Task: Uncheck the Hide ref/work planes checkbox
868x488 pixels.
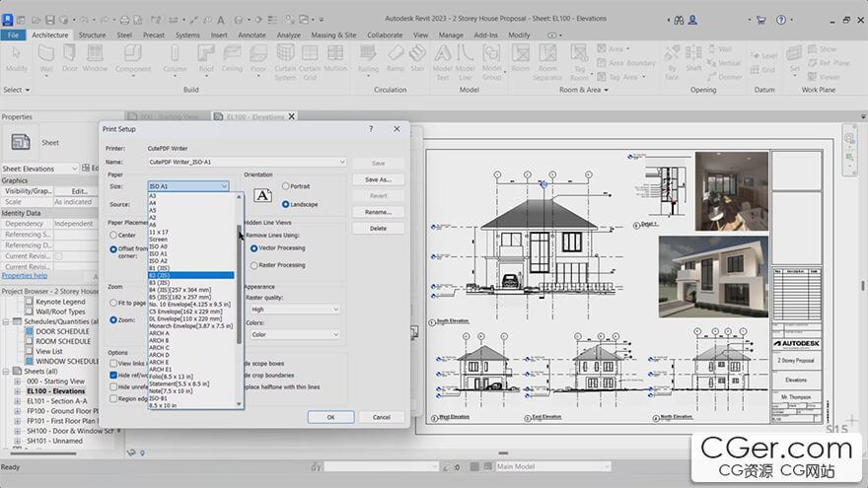Action: point(113,376)
